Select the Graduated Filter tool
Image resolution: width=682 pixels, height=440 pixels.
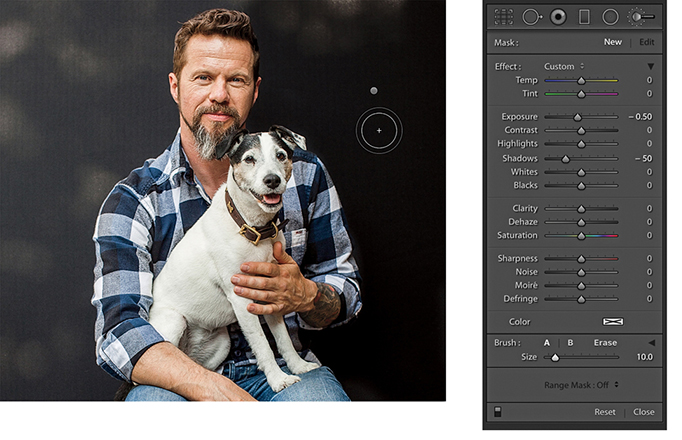click(x=584, y=17)
